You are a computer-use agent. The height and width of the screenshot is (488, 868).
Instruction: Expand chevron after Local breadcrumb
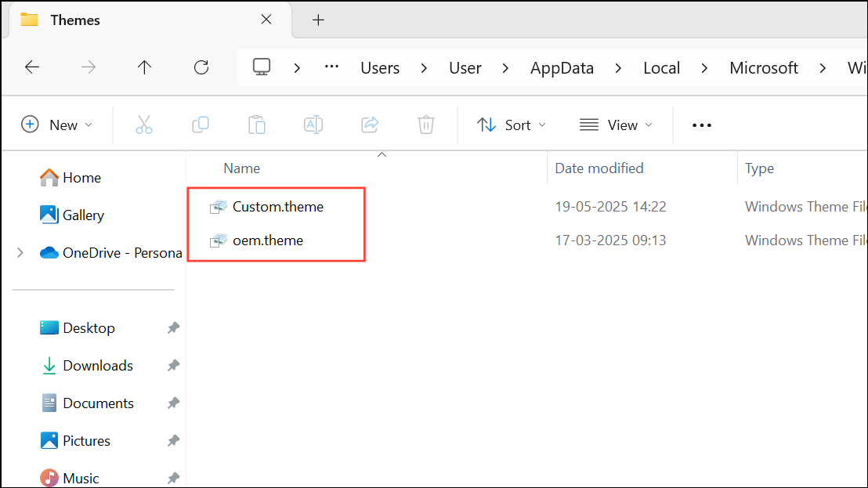point(704,68)
